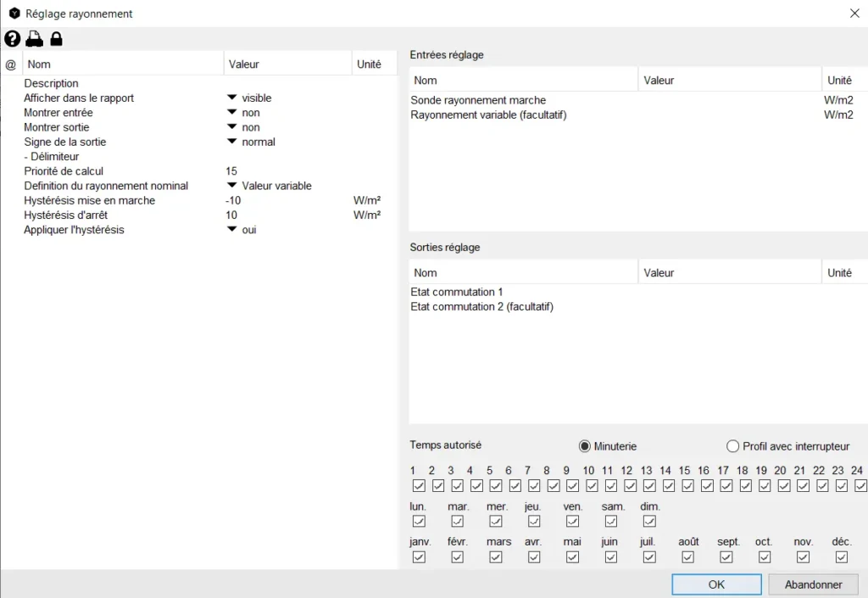The image size is (868, 598).
Task: Select the Minuterie radio button
Action: point(584,446)
